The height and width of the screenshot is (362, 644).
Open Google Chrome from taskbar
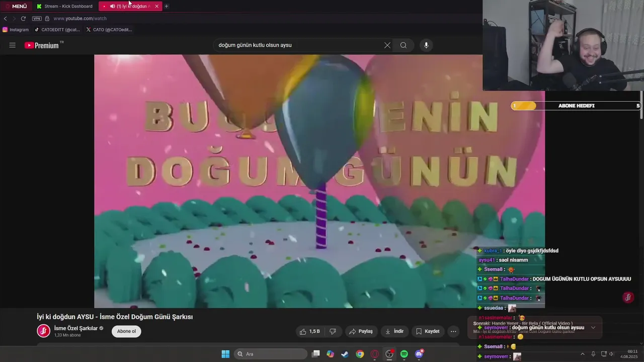[360, 354]
